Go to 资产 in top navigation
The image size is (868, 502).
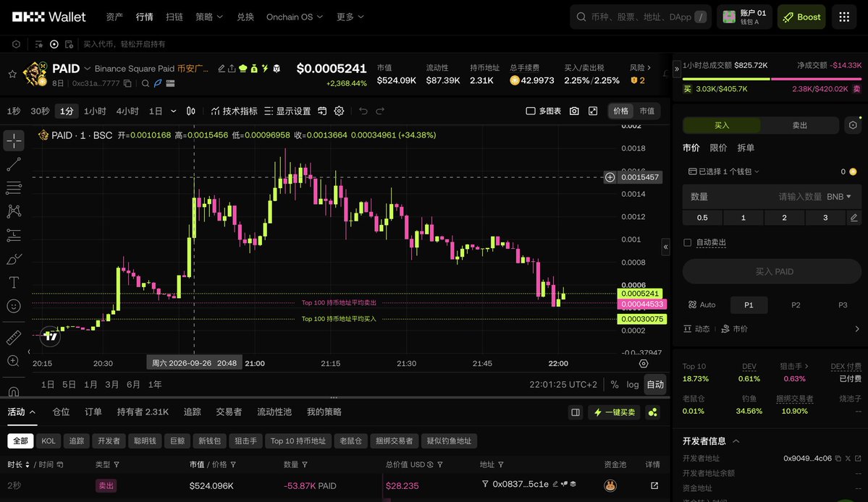(x=114, y=17)
